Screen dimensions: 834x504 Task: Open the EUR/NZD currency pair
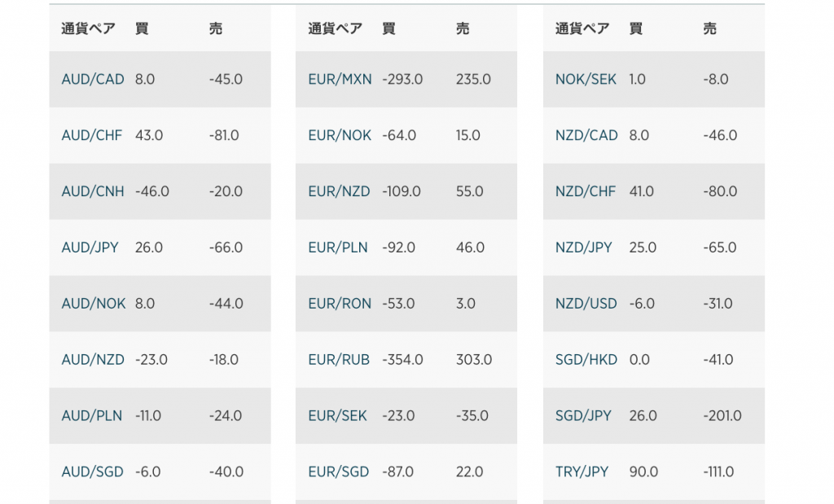tap(339, 191)
